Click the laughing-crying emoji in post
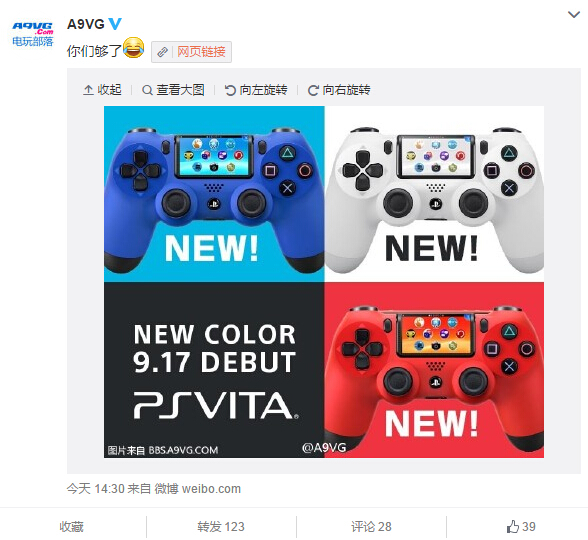 [134, 48]
